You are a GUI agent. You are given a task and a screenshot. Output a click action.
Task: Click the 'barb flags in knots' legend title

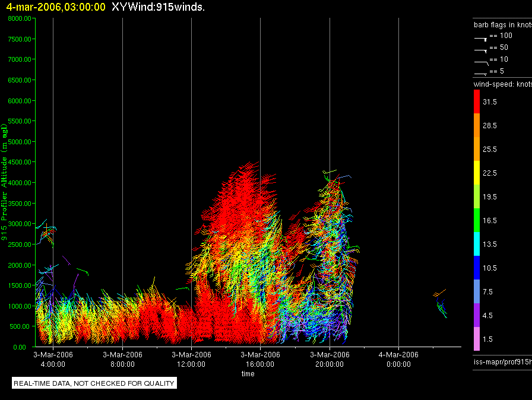503,25
